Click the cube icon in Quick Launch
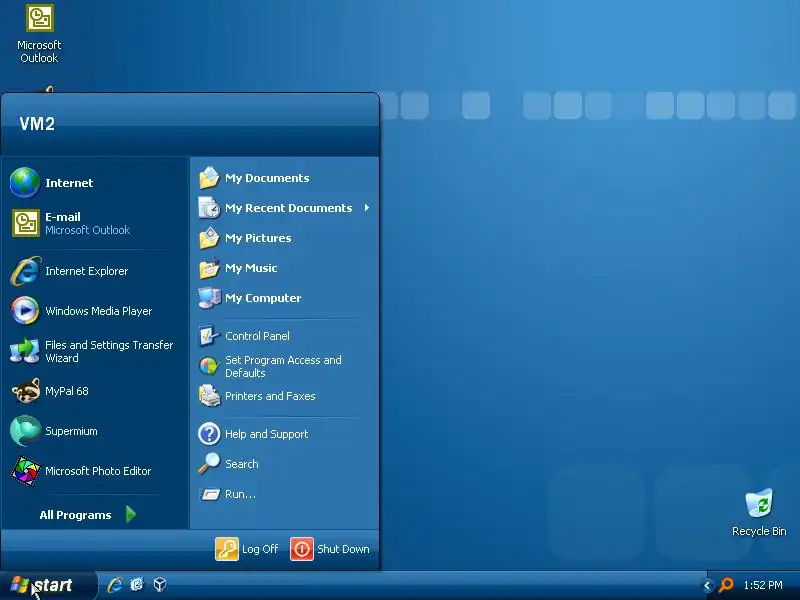The width and height of the screenshot is (800, 600). 160,585
